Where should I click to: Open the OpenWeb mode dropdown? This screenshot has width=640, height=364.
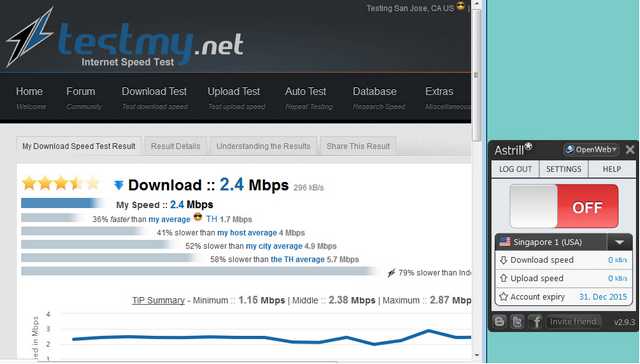coord(591,150)
